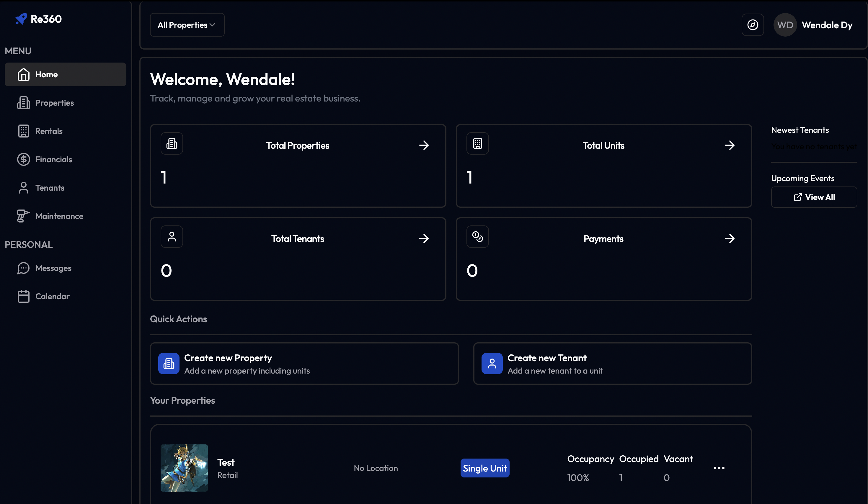This screenshot has height=504, width=868.
Task: Click the Re360 rocket logo
Action: [x=21, y=19]
